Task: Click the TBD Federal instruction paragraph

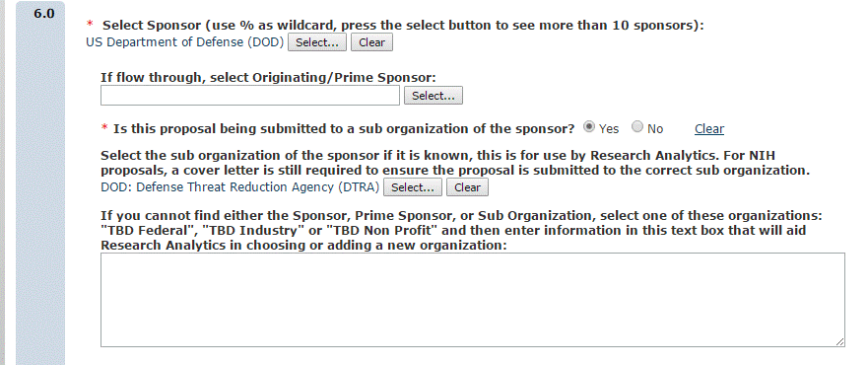Action: coord(461,230)
